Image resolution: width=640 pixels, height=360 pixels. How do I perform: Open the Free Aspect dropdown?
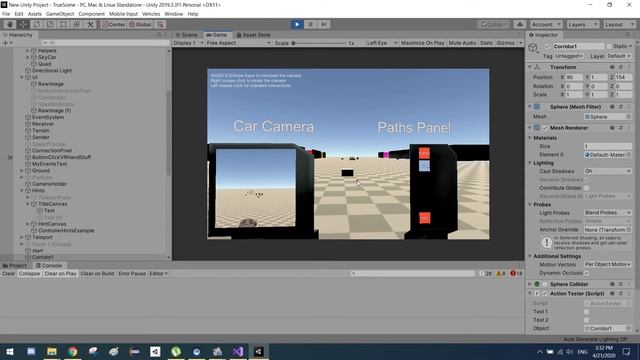[238, 43]
